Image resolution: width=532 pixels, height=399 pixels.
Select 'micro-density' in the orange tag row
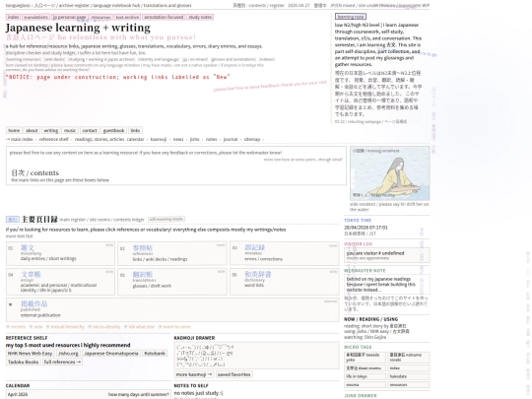pos(106,327)
